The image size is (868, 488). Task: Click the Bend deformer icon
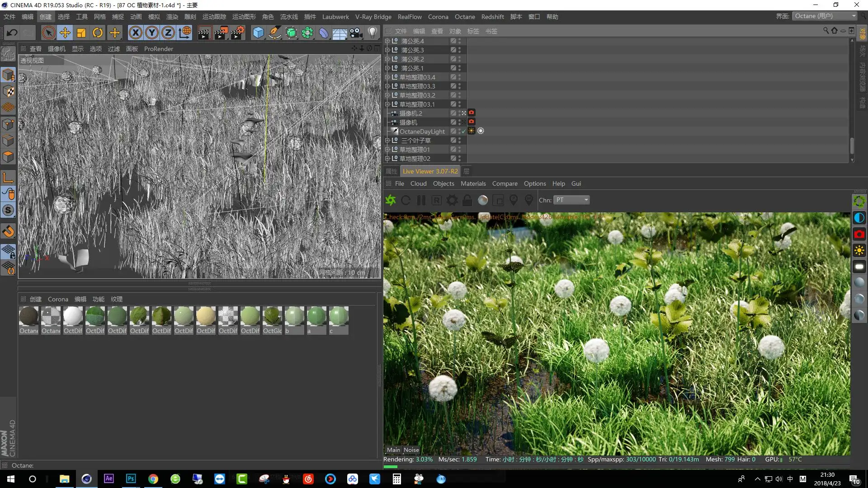[x=324, y=33]
